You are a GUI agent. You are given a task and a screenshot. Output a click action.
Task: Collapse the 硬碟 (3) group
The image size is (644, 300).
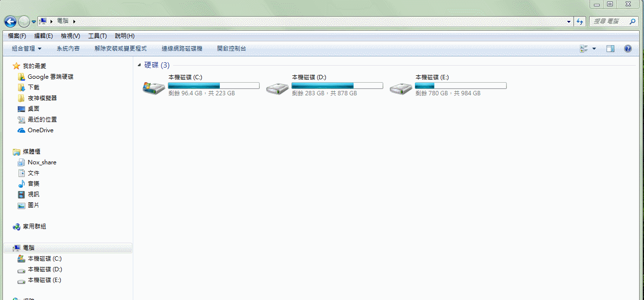(x=140, y=65)
